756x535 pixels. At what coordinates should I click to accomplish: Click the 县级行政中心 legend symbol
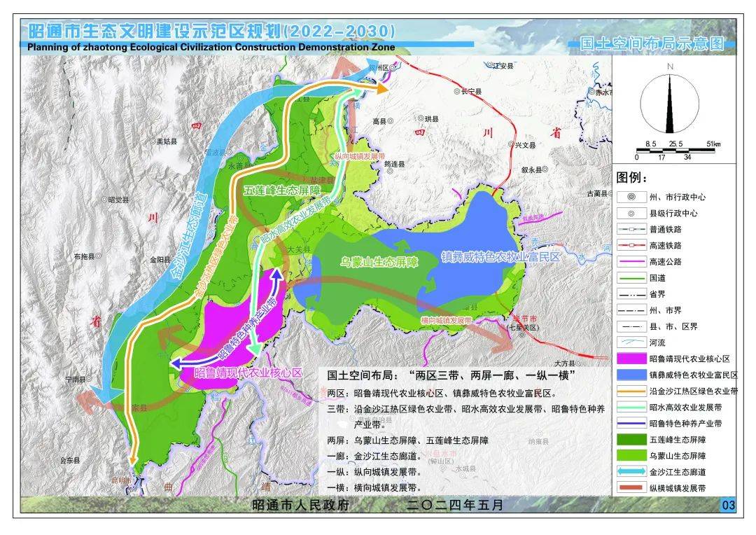631,213
